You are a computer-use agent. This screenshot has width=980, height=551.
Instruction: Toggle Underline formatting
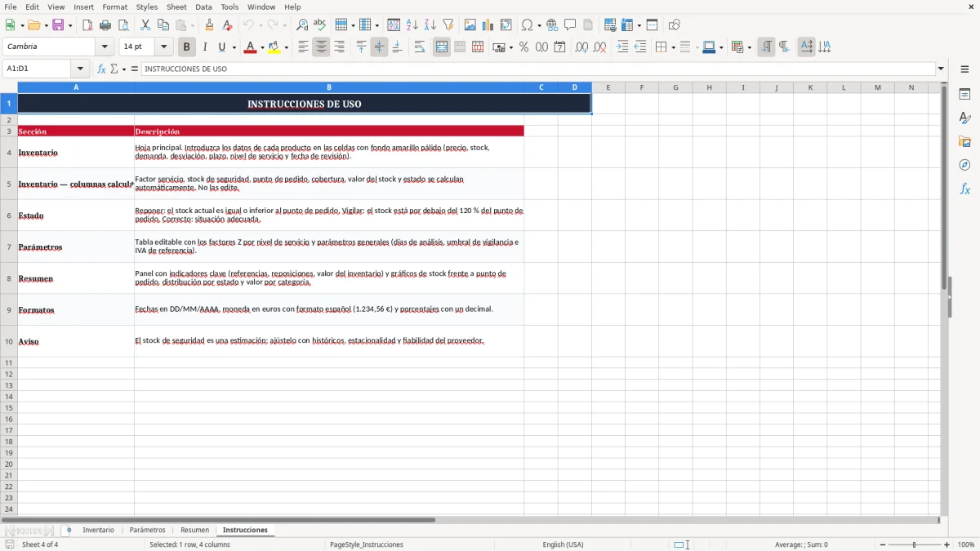coord(221,47)
